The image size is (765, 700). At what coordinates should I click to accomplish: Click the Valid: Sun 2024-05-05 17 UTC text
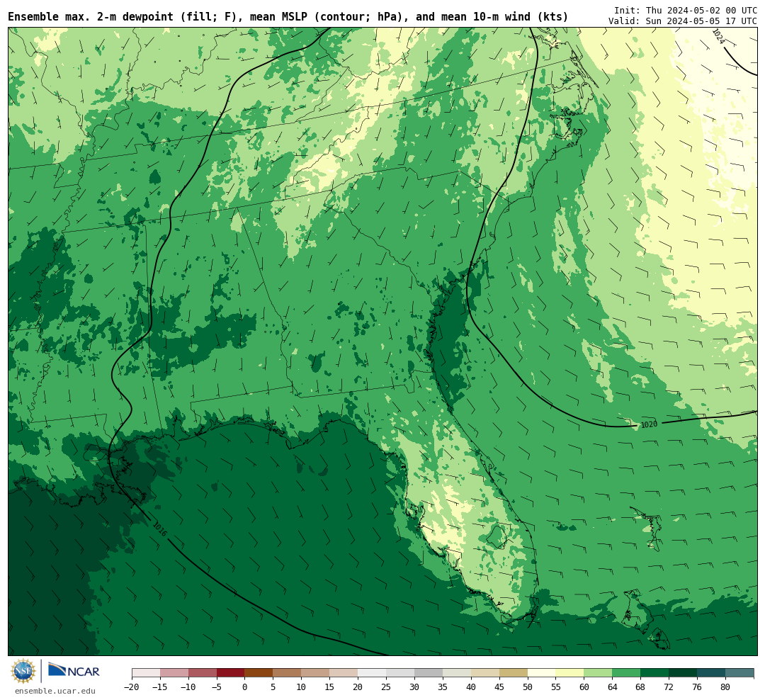click(683, 21)
